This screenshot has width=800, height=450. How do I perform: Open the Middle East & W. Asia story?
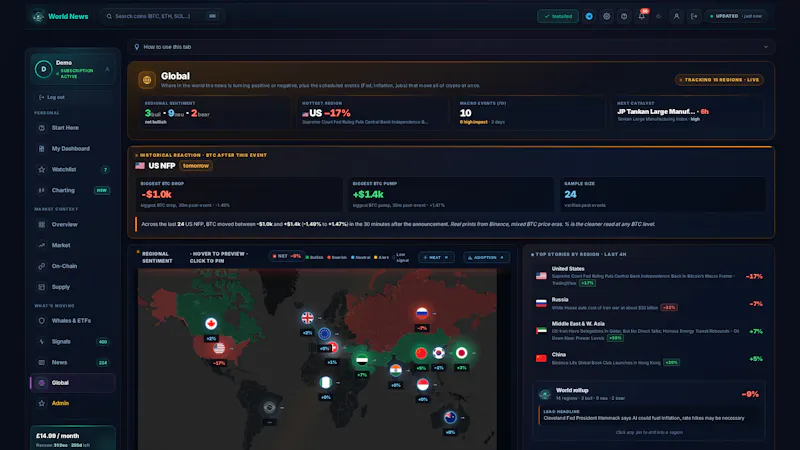click(648, 331)
